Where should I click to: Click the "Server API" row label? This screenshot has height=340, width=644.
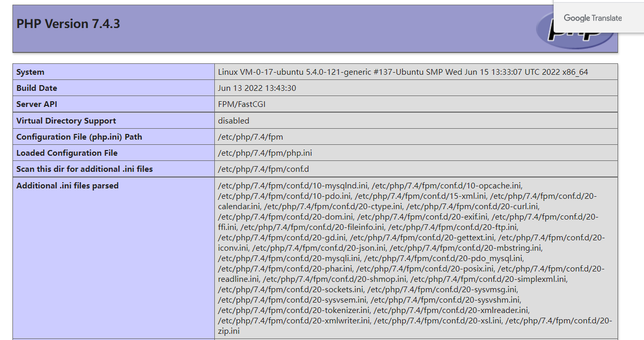pyautogui.click(x=36, y=104)
